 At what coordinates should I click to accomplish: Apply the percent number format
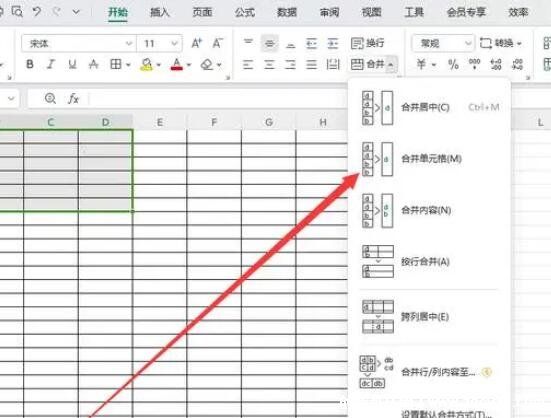point(453,64)
